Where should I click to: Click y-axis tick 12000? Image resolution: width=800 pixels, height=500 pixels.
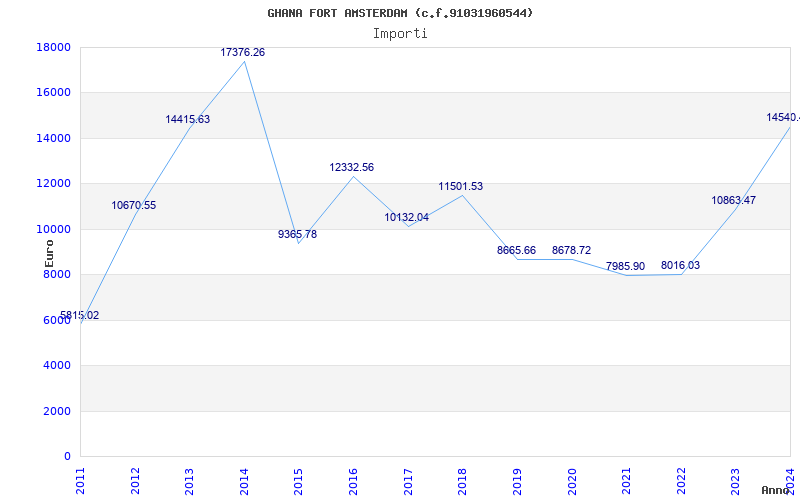click(54, 184)
